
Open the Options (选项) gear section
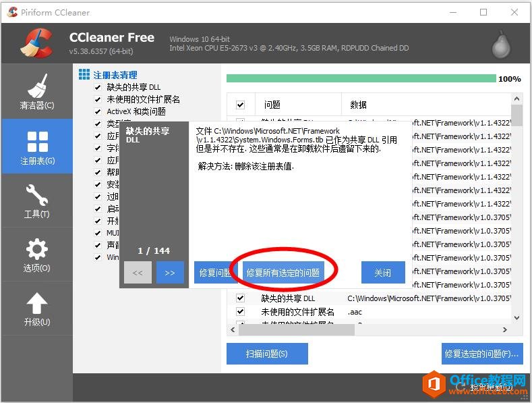click(x=36, y=255)
